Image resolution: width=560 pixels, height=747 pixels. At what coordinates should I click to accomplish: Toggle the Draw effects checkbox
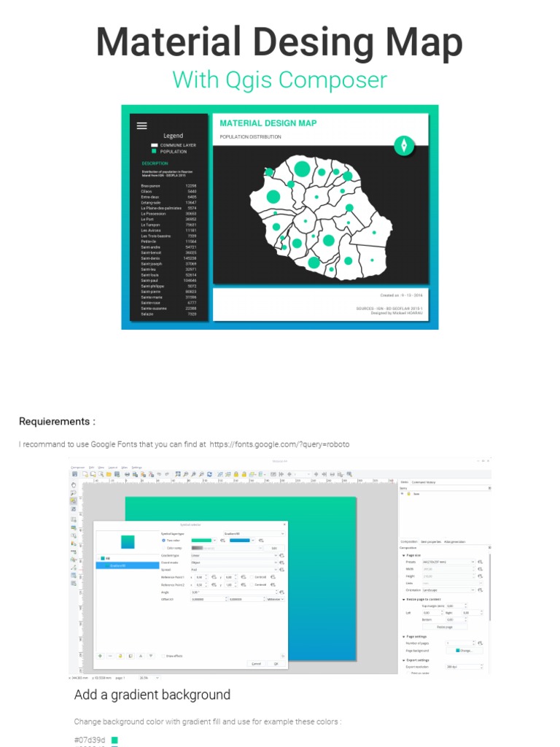(x=163, y=656)
